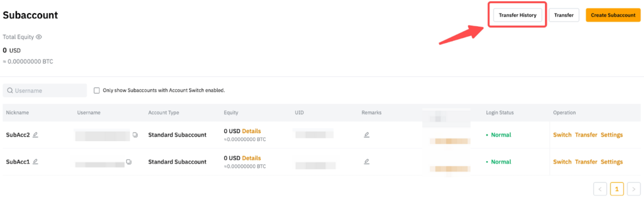The width and height of the screenshot is (644, 197).
Task: Go to the previous page arrow
Action: (x=600, y=189)
